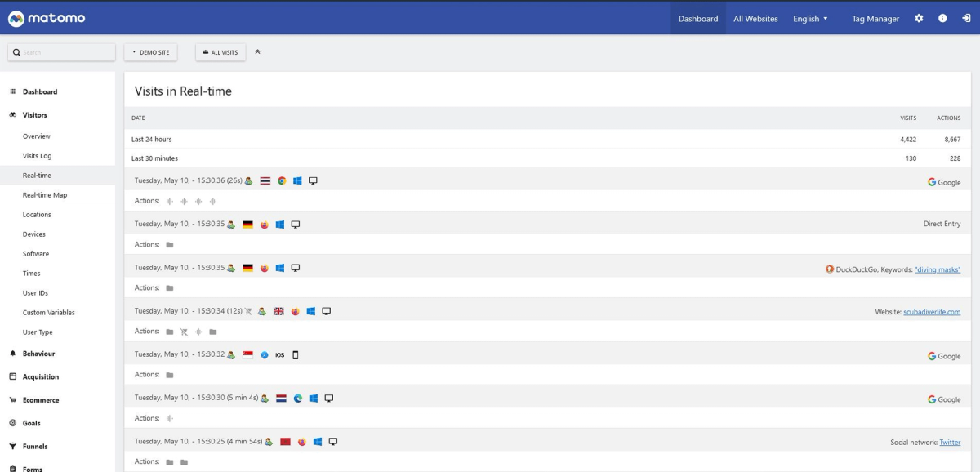
Task: Open the Tag Manager
Action: point(875,17)
